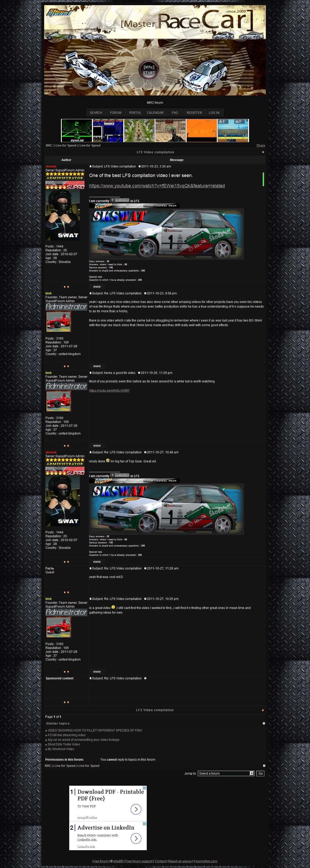Click MRC in the top breadcrumb
Viewport: 310px width, 868px height.
click(49, 146)
